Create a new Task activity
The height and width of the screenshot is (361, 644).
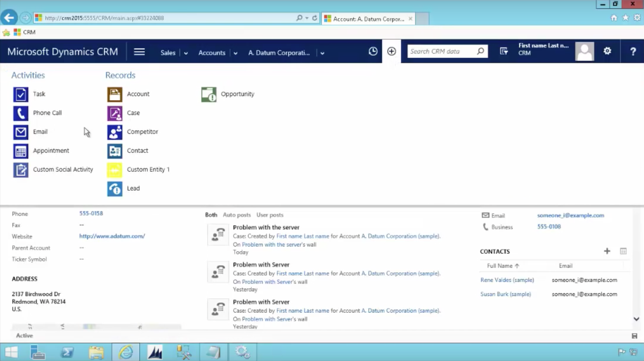point(29,94)
